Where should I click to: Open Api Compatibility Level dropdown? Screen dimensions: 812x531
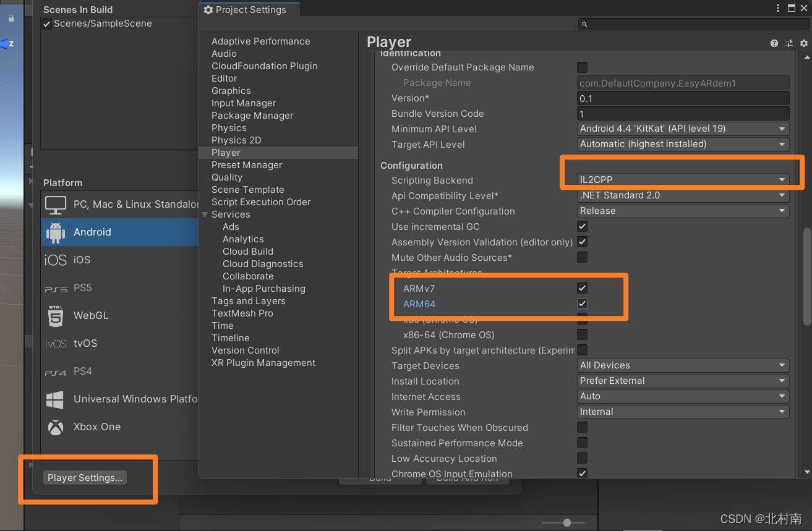(x=683, y=195)
